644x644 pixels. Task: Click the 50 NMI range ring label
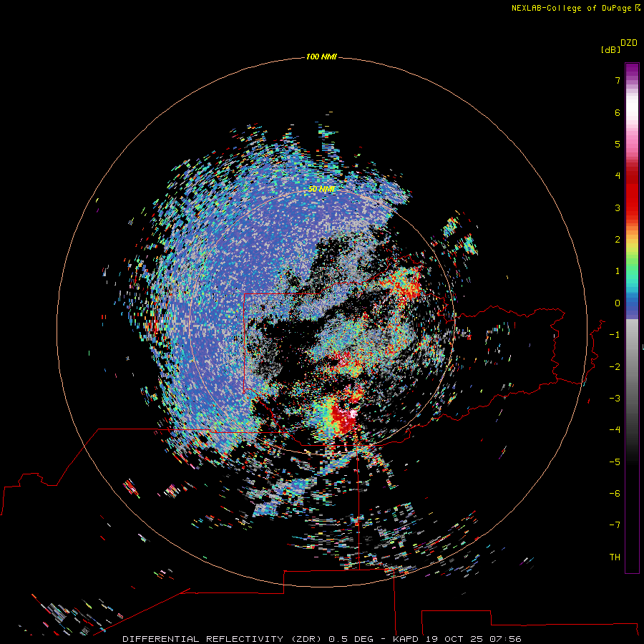click(321, 189)
